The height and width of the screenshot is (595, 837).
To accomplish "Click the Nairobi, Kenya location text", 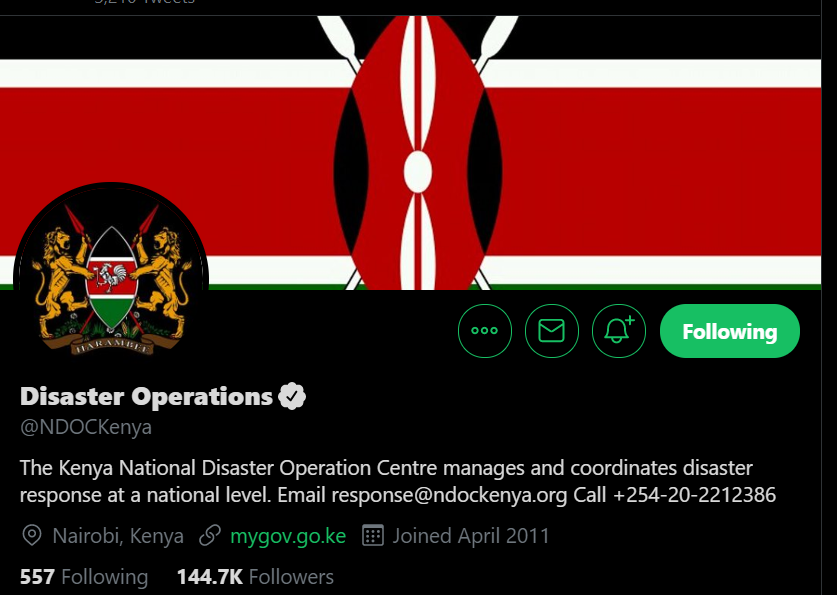I will point(118,536).
